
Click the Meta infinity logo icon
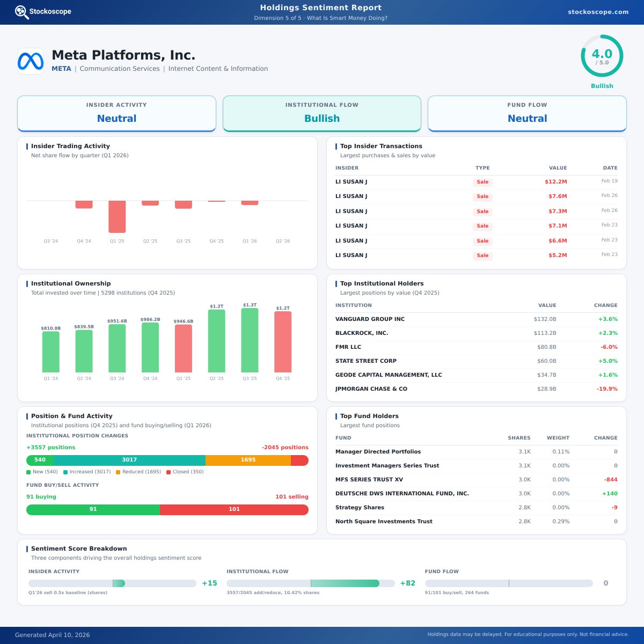tap(31, 61)
